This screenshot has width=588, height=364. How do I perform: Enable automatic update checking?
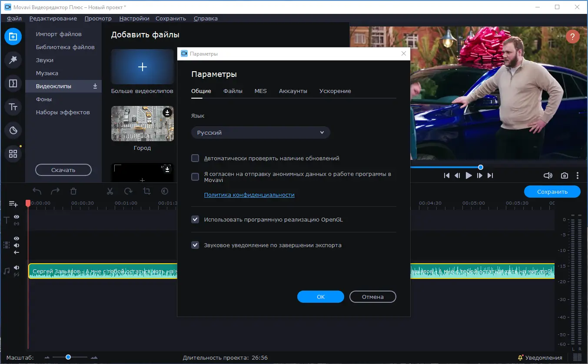[195, 158]
